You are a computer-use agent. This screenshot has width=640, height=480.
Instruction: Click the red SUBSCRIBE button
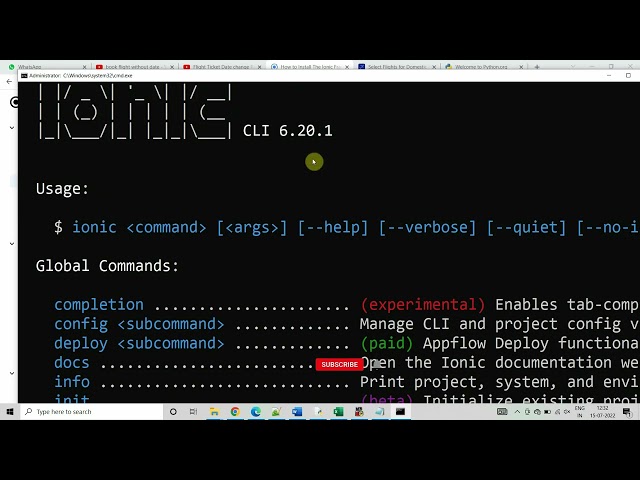[x=339, y=364]
